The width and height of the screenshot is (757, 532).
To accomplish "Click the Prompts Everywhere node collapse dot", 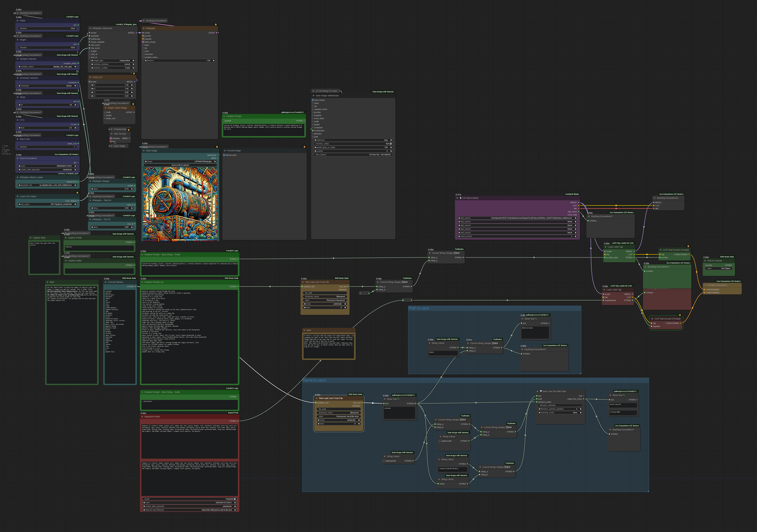I will (705, 285).
